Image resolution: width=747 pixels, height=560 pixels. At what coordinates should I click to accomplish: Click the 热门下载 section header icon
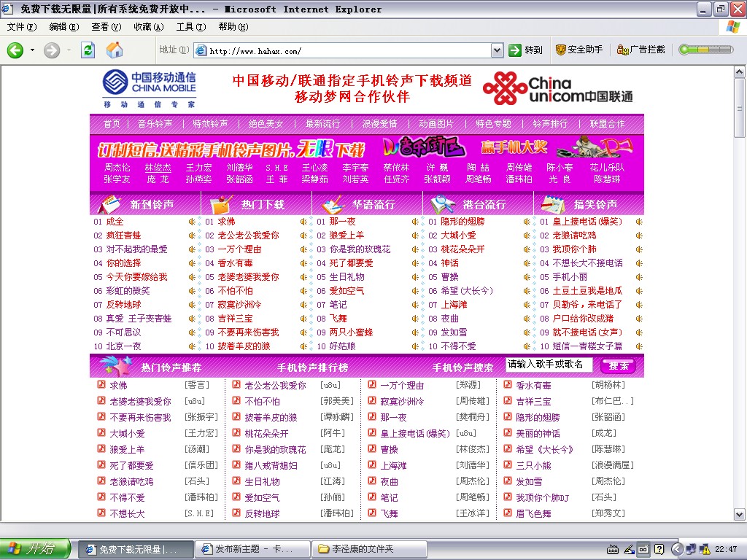pos(222,204)
